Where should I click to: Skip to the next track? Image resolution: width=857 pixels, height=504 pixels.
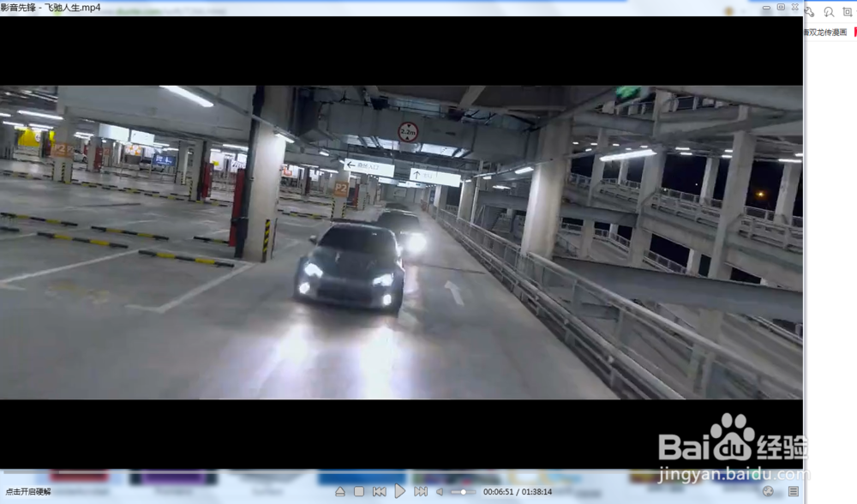click(421, 491)
